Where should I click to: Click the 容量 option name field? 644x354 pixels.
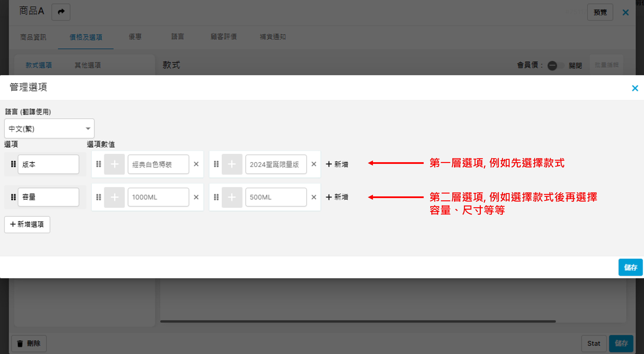(x=48, y=197)
